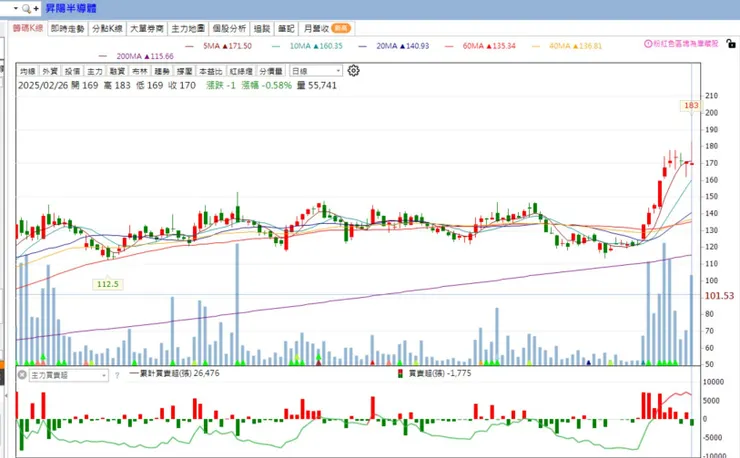Click the question mark help icon
The image size is (740, 458).
point(117,375)
